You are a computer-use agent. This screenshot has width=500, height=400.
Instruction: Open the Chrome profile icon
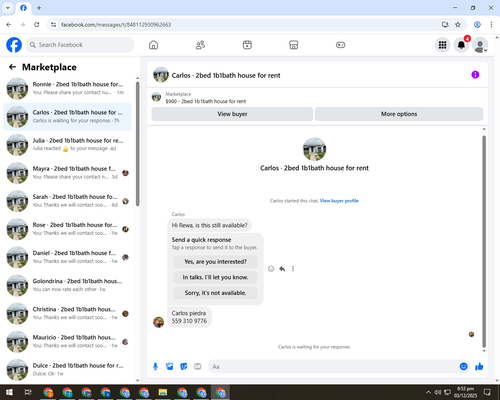(477, 25)
